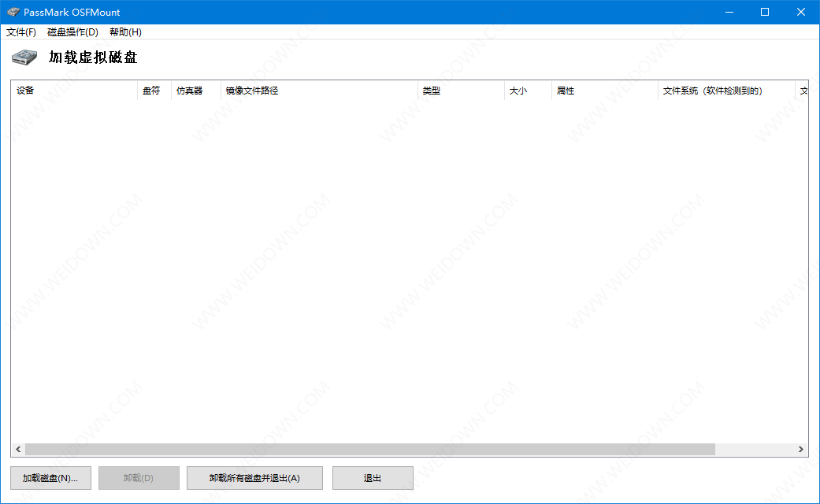Click the disk drive icon beside 加载虚拟磁盘
The width and height of the screenshot is (820, 504).
click(24, 57)
